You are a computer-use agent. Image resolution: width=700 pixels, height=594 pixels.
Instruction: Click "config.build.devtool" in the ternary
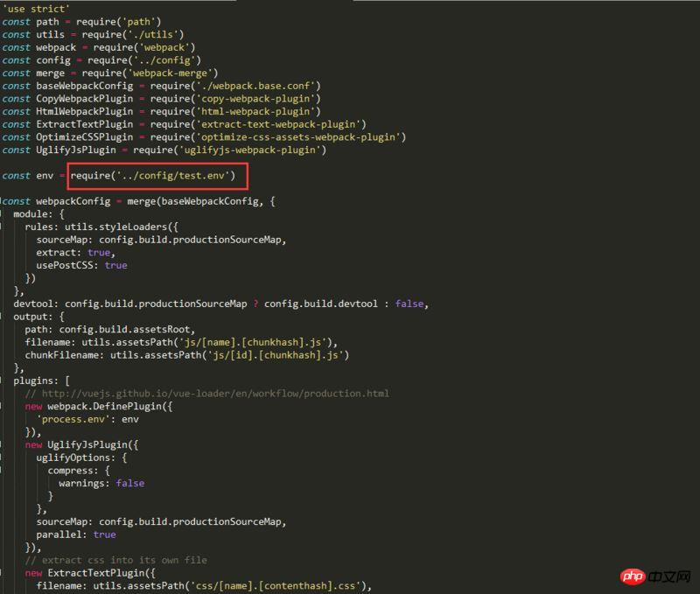pos(320,304)
